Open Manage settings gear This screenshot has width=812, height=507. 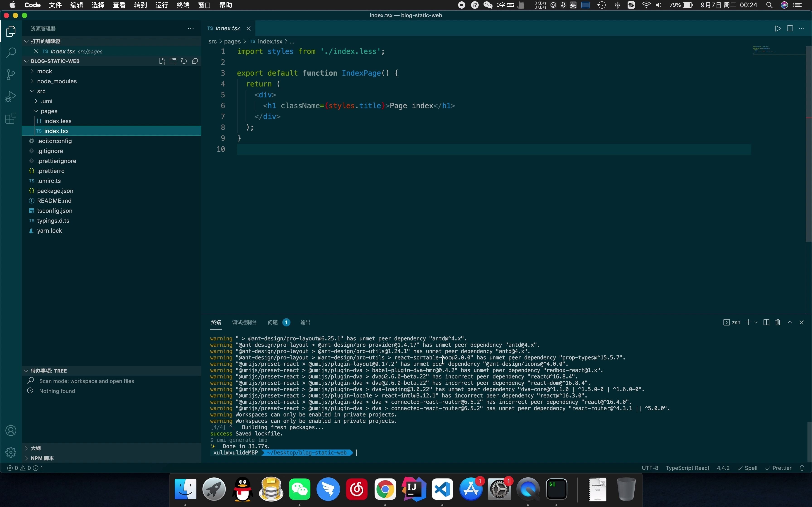click(x=11, y=452)
